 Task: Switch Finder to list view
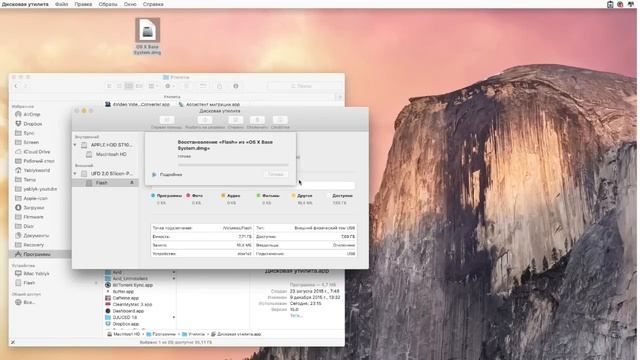point(119,86)
